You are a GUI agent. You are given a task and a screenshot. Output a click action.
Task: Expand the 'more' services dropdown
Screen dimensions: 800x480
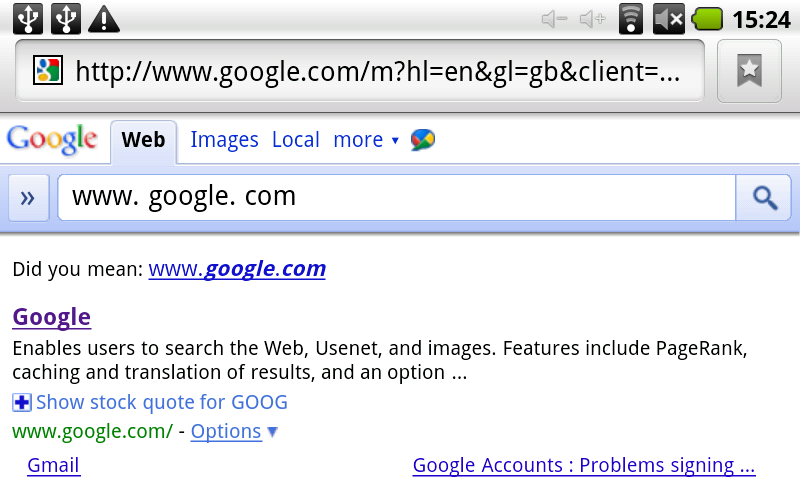point(366,140)
